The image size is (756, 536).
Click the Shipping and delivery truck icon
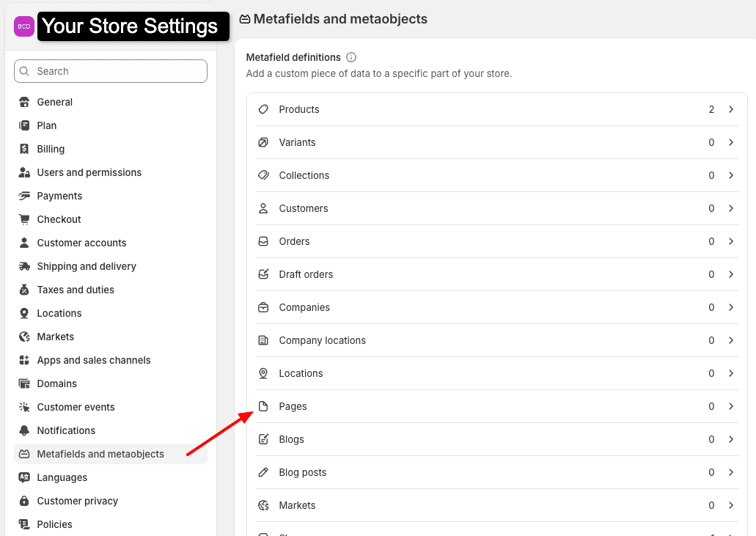24,266
